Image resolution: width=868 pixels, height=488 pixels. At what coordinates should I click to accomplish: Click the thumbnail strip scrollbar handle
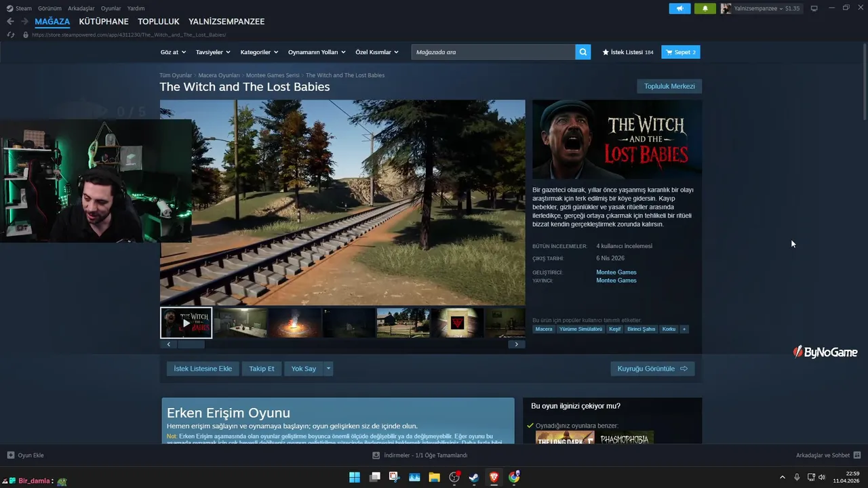click(x=191, y=344)
